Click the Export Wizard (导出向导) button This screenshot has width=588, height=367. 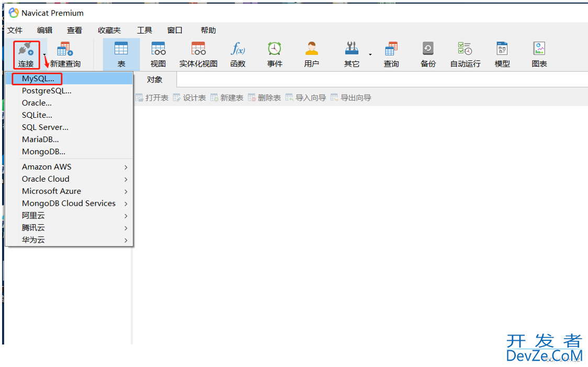tap(350, 98)
